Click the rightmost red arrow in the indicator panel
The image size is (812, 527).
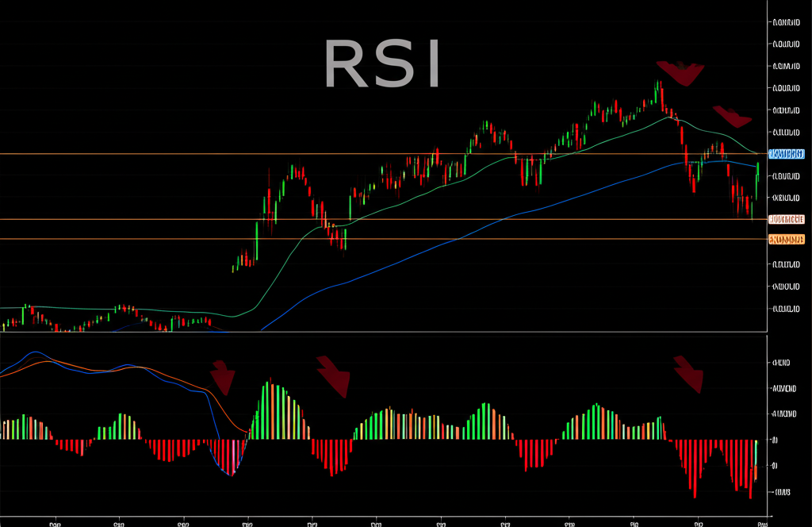click(x=688, y=374)
